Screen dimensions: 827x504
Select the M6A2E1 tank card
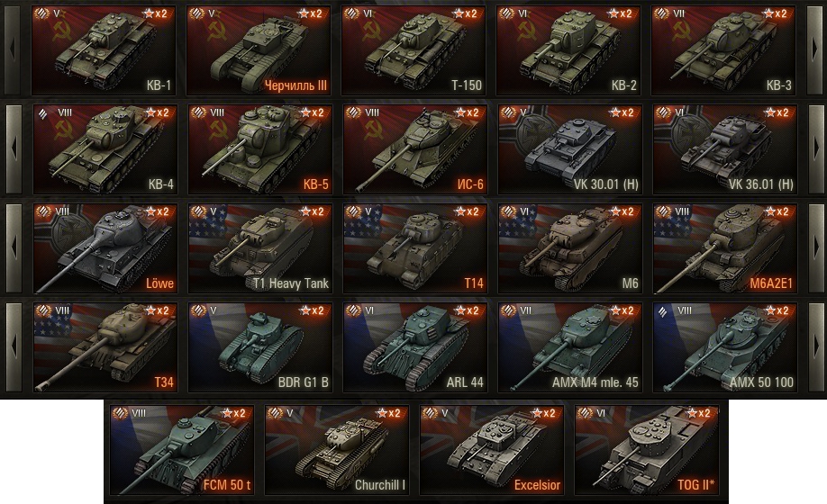click(724, 248)
